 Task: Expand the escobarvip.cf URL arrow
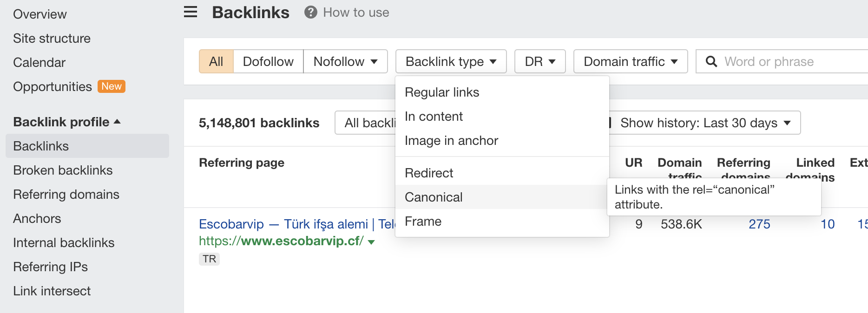pos(371,242)
